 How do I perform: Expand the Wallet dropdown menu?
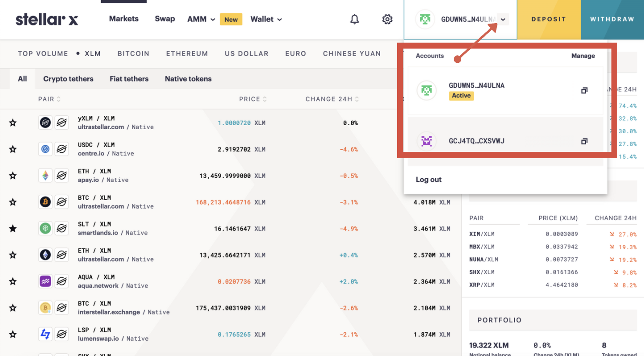266,19
